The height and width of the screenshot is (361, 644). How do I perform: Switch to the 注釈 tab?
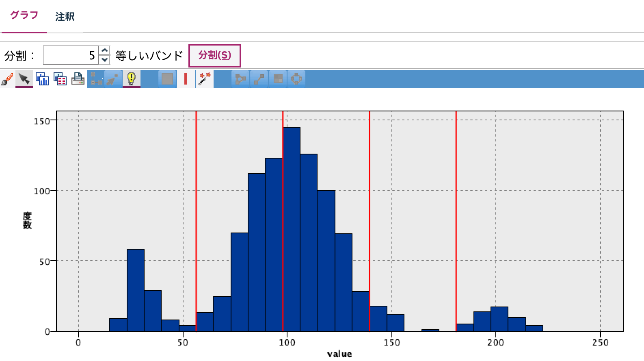[x=65, y=17]
